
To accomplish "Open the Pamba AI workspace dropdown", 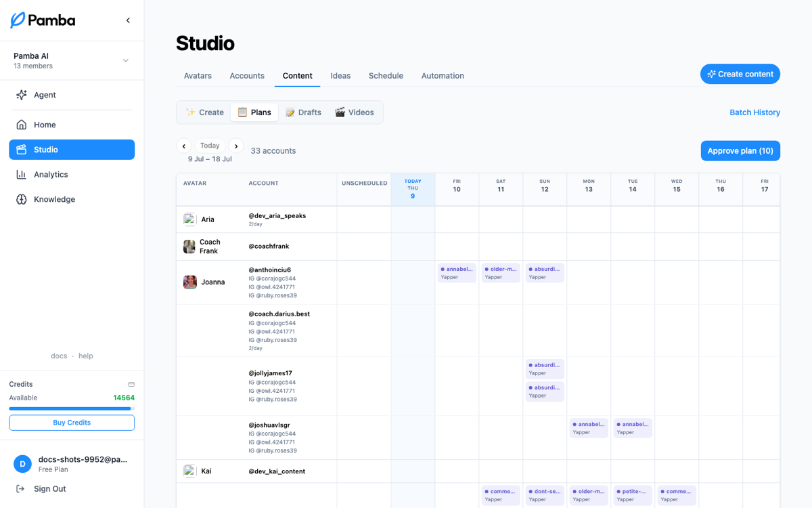I will [x=72, y=60].
